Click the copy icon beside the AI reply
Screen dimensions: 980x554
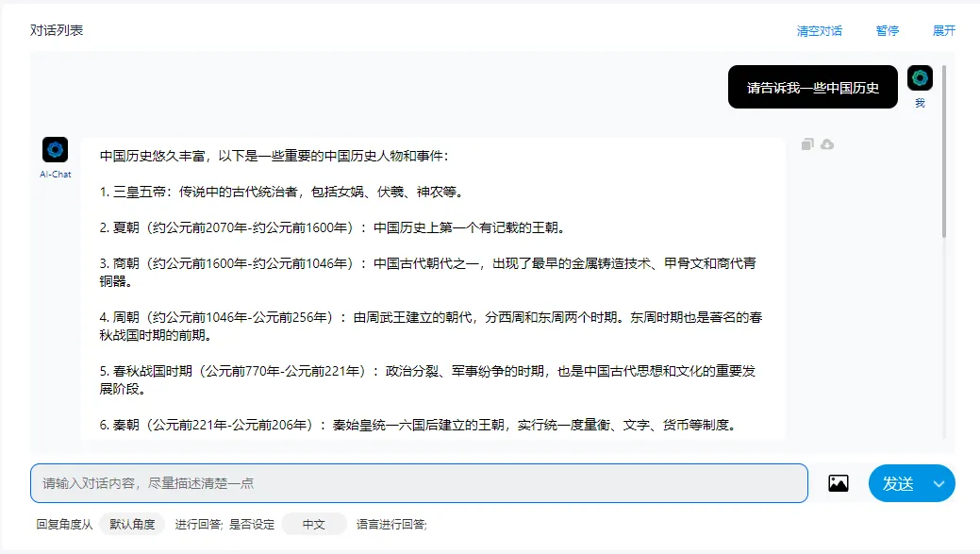pyautogui.click(x=807, y=144)
